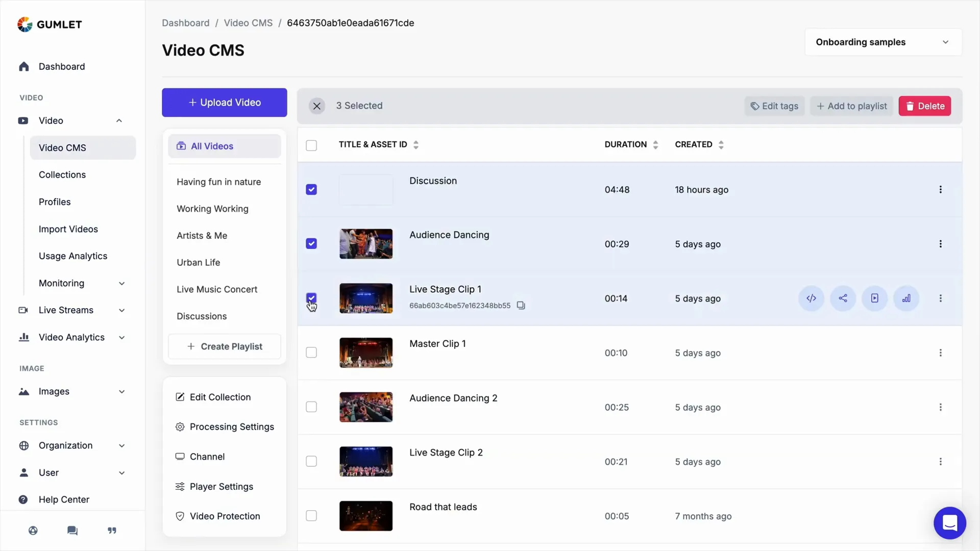Toggle the select all checkbox at top
Screen dimensions: 980x551
click(311, 144)
